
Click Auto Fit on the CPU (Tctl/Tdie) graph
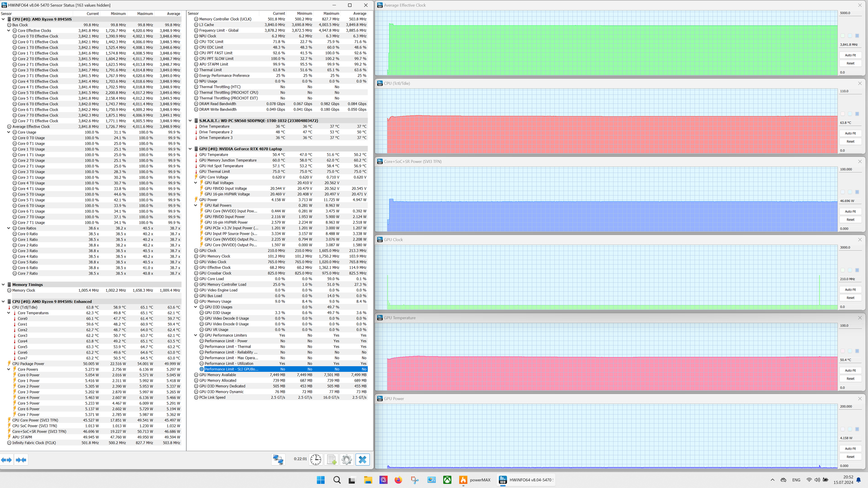pyautogui.click(x=850, y=133)
